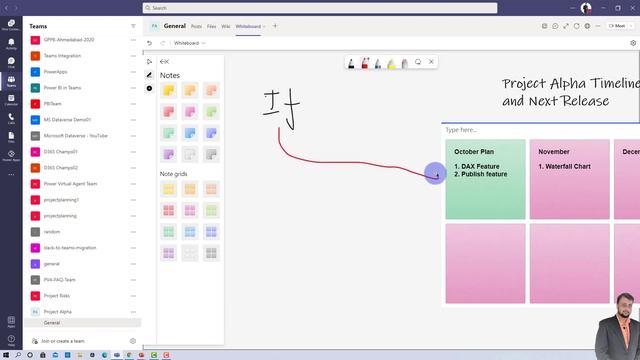Reload the tab with refresh icon

576,26
